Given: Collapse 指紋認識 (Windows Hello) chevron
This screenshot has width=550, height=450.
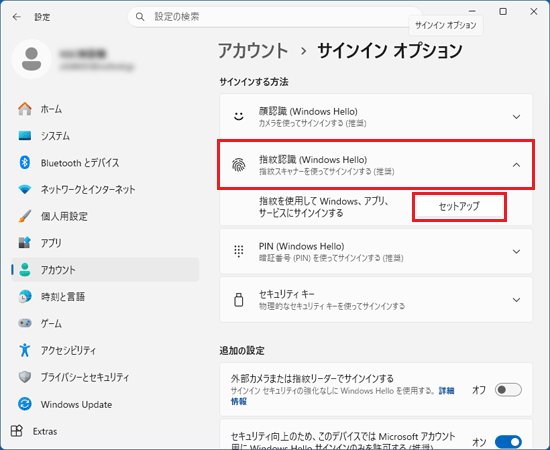Looking at the screenshot, I should tap(516, 164).
